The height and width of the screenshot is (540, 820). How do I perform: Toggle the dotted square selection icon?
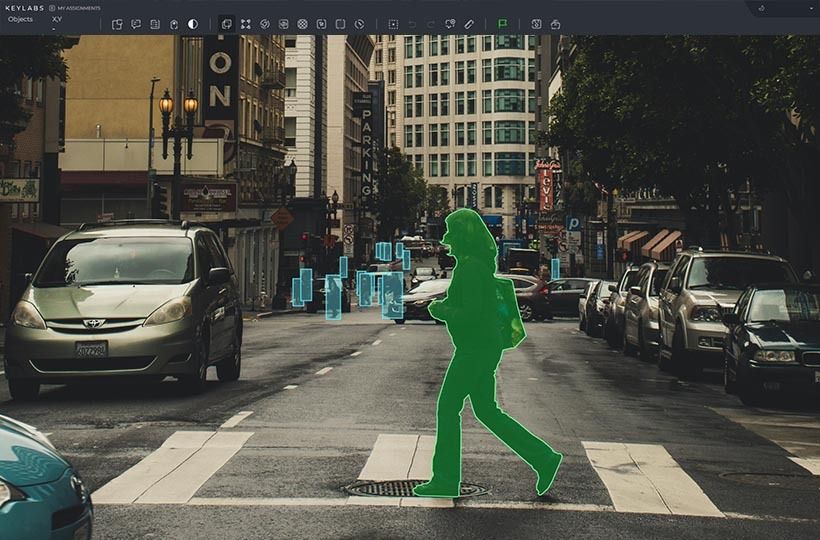393,24
